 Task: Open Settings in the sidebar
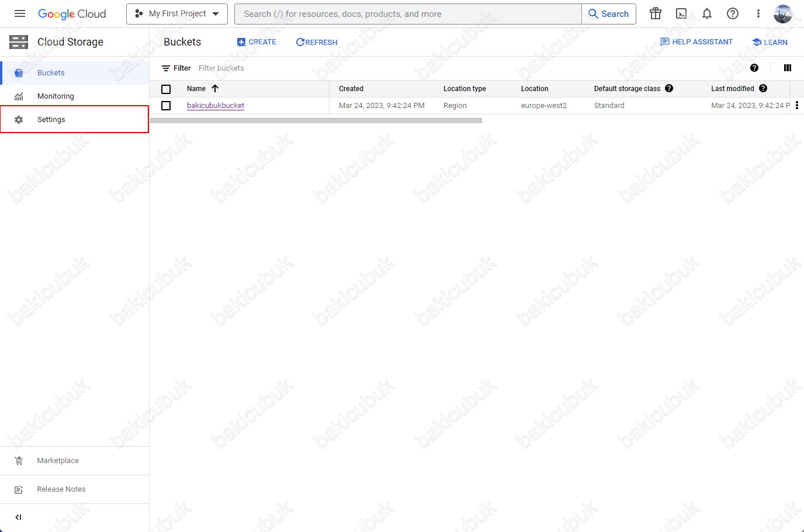point(75,119)
